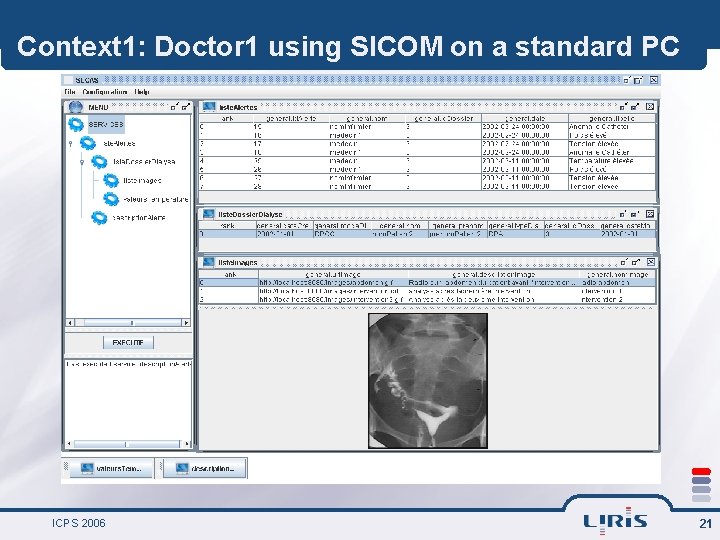Click right arrow of tree panel scrollbar
720x540 pixels.
coord(186,323)
